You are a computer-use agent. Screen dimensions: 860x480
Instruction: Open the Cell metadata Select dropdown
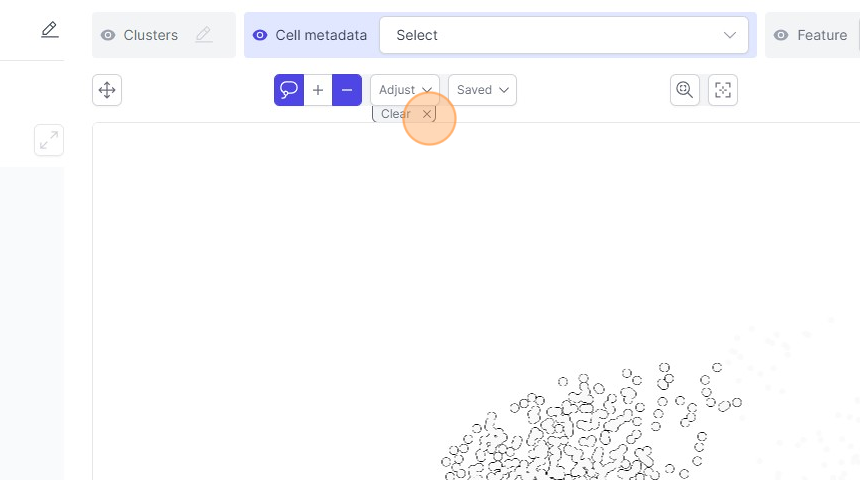(564, 35)
